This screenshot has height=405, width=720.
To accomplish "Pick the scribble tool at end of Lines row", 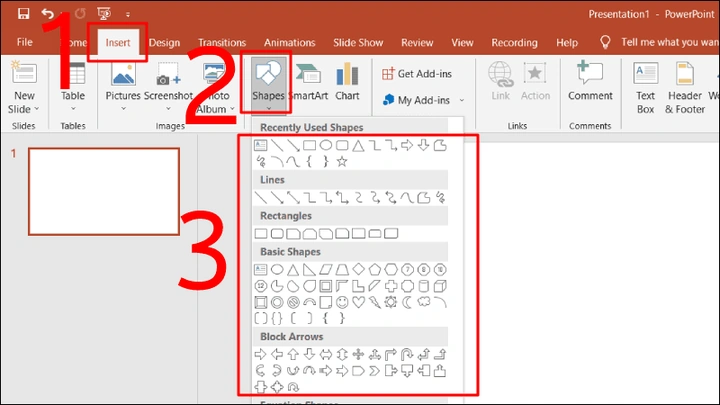I will 440,198.
